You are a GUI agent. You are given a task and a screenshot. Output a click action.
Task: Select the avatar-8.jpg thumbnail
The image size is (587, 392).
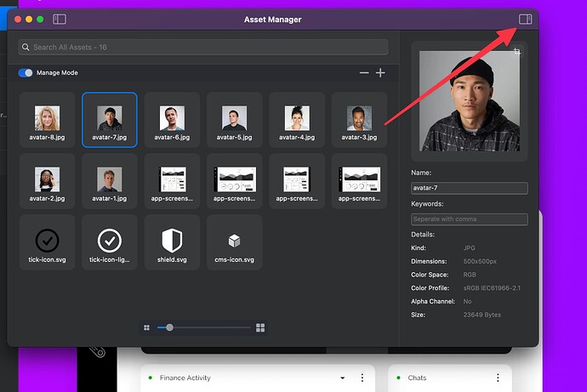click(x=47, y=120)
